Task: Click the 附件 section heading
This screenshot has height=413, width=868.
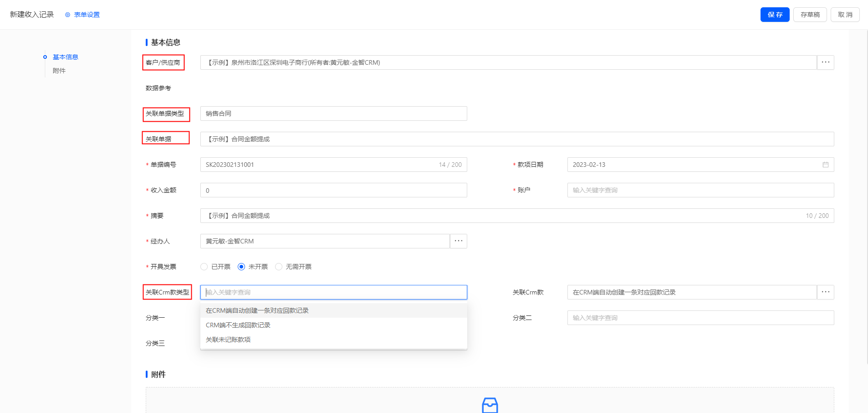Action: 158,374
